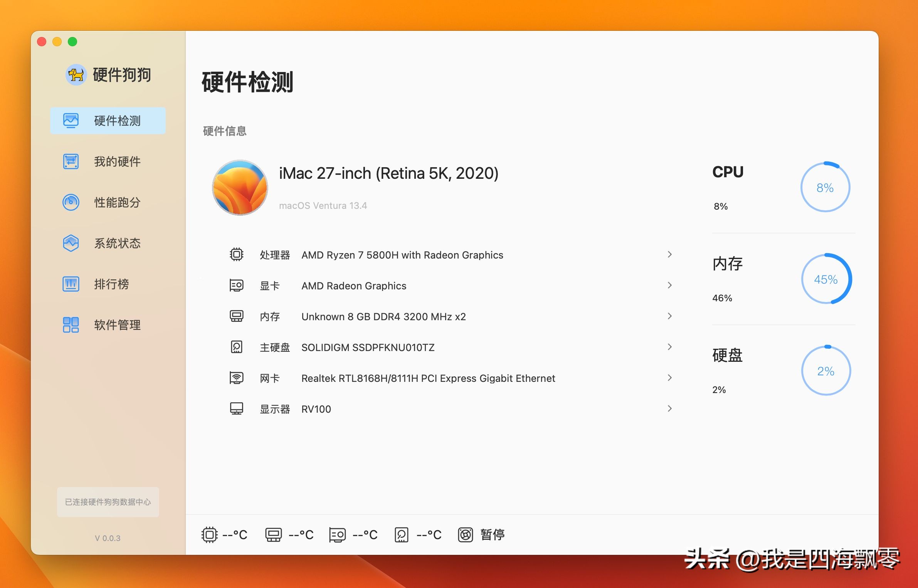Click the 硬件狗狗 dog logo icon
Image resolution: width=918 pixels, height=588 pixels.
pos(76,74)
